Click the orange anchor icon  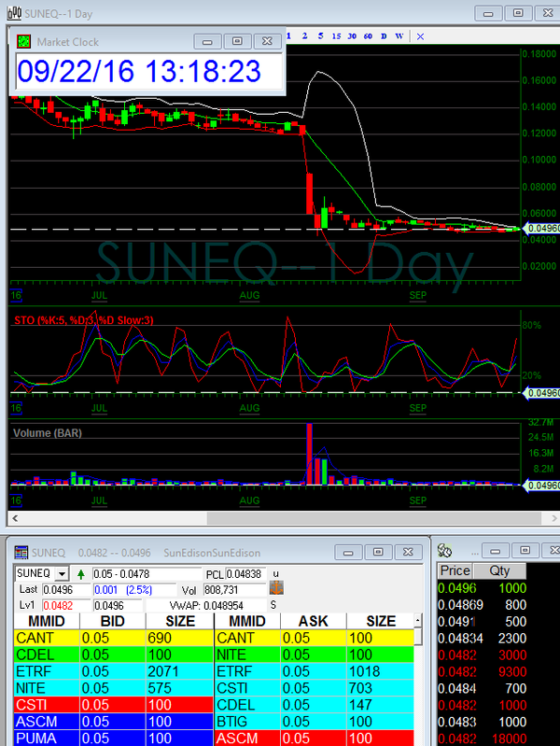(276, 588)
